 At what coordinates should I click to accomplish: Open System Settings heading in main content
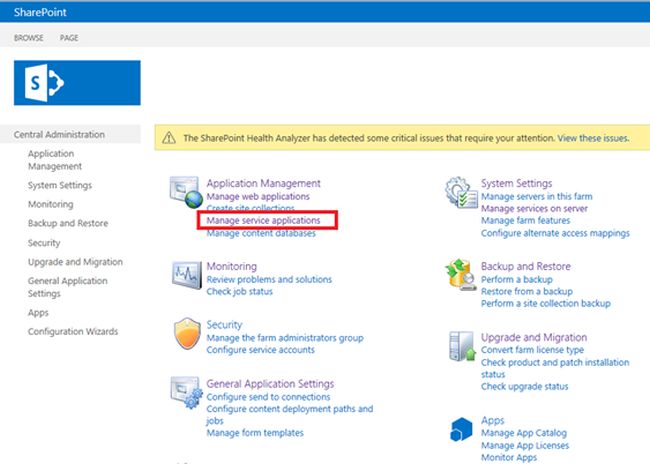517,183
